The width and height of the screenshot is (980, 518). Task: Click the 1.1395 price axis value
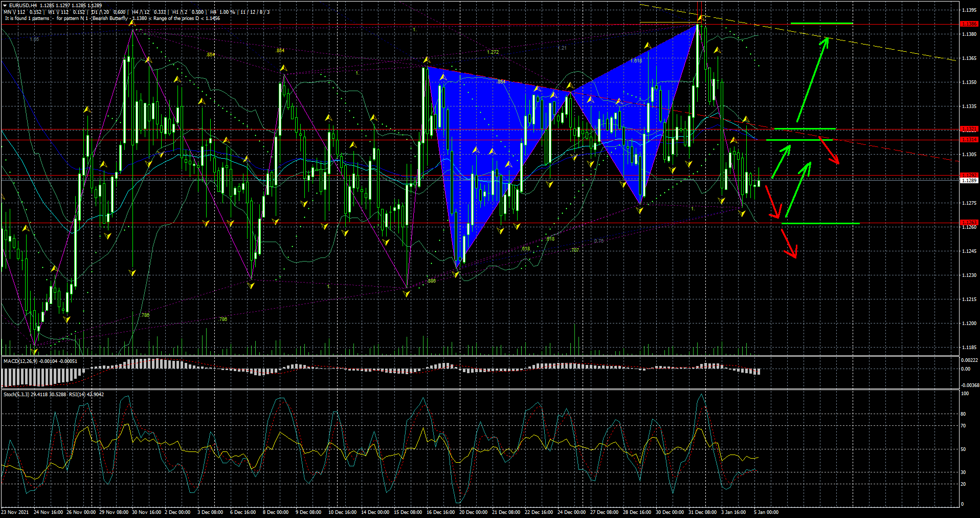click(969, 10)
